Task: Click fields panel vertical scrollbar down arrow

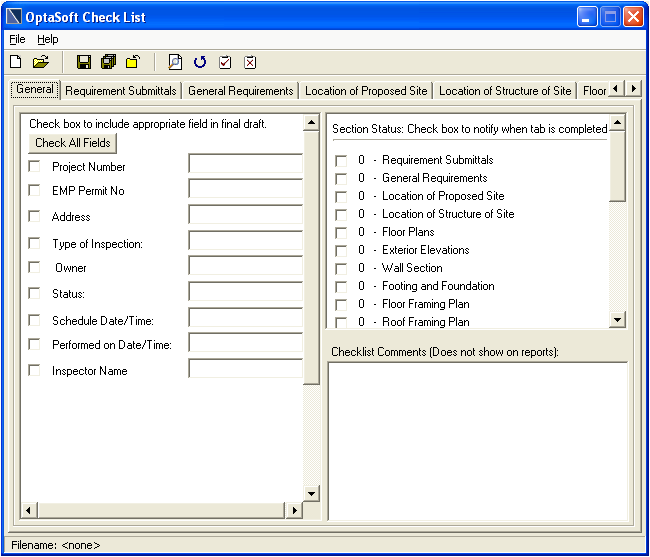Action: pos(311,494)
